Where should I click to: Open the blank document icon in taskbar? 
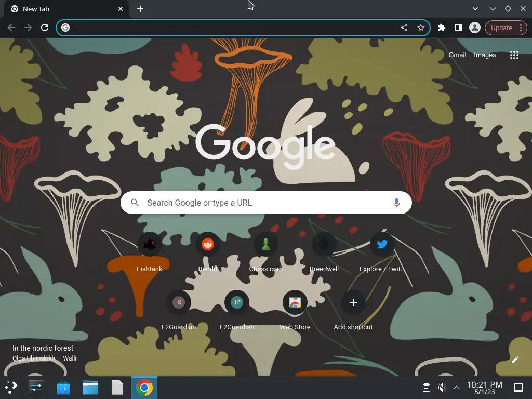pos(117,388)
